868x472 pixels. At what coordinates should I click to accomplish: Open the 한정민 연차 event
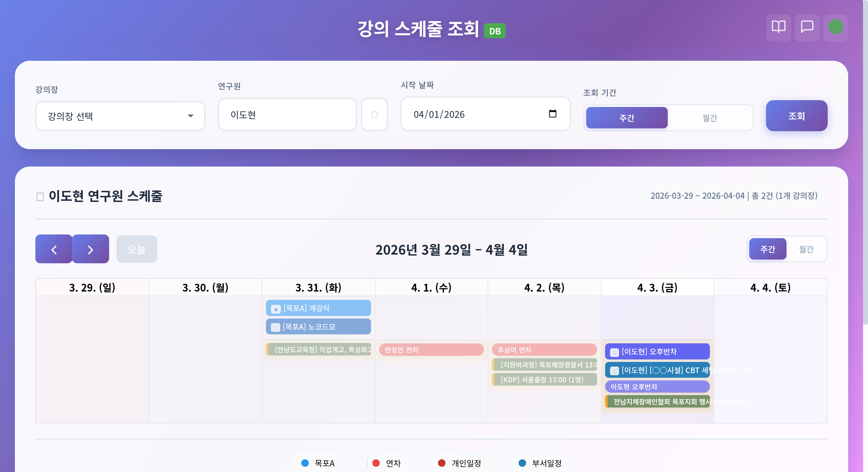tap(431, 350)
